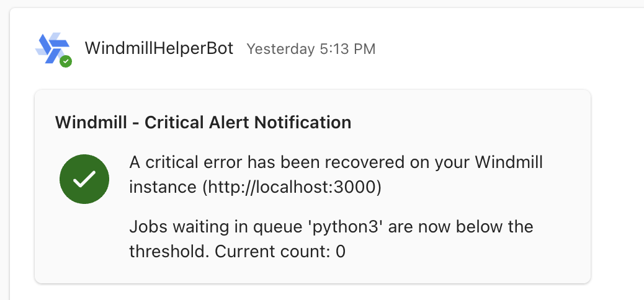644x300 pixels.
Task: Click the large green checkmark success icon
Action: pyautogui.click(x=84, y=179)
